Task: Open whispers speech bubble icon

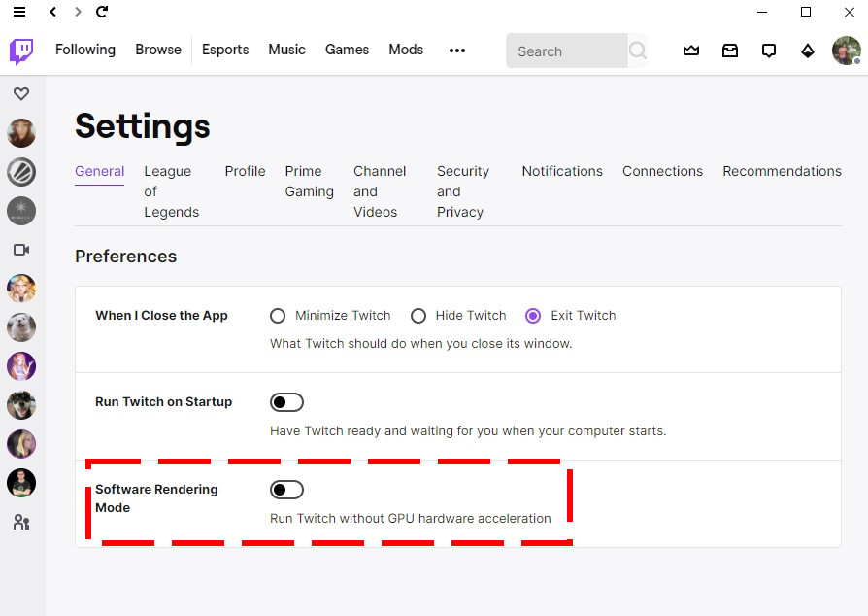Action: tap(769, 51)
